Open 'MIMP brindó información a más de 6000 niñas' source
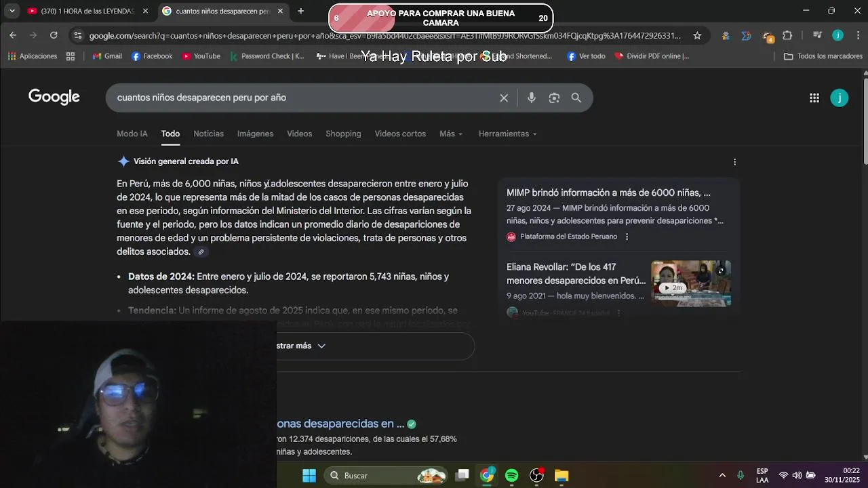 pos(608,193)
